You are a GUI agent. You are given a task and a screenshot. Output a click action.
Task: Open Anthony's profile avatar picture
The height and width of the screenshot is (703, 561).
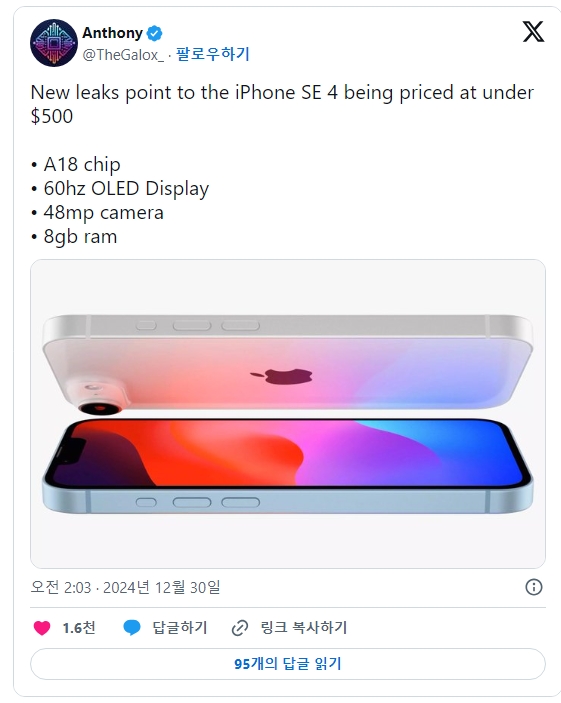click(54, 43)
